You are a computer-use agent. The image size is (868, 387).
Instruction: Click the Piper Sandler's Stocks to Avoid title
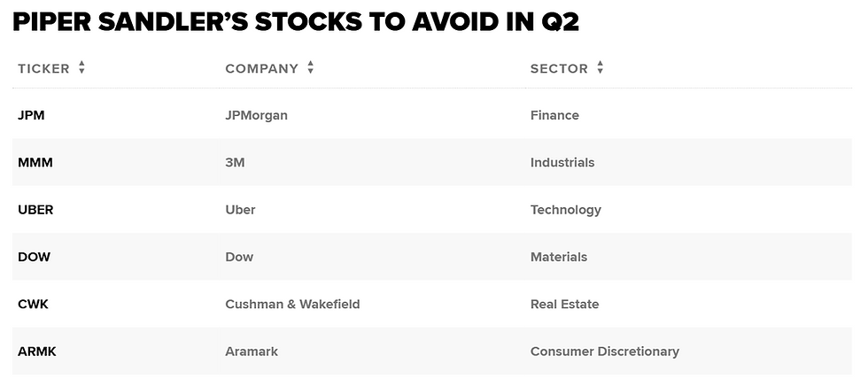[x=296, y=22]
